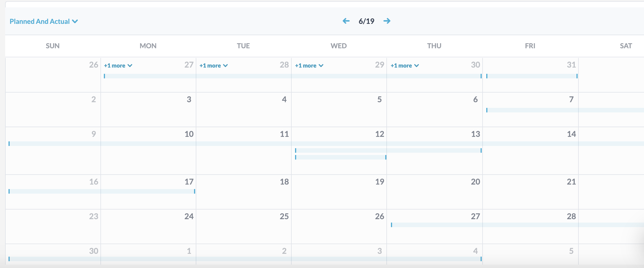Select the event bar starting Thursday 27
Image resolution: width=644 pixels, height=268 pixels.
[517, 225]
